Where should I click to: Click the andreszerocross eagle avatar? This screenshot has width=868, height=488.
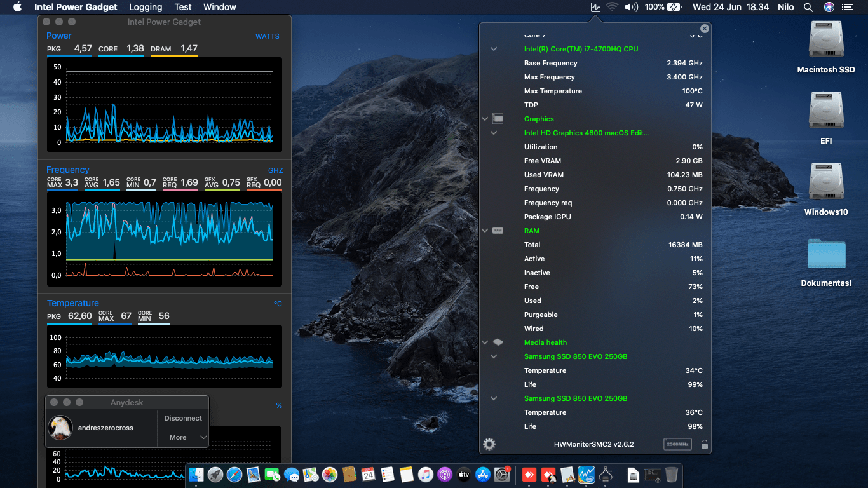pos(60,428)
